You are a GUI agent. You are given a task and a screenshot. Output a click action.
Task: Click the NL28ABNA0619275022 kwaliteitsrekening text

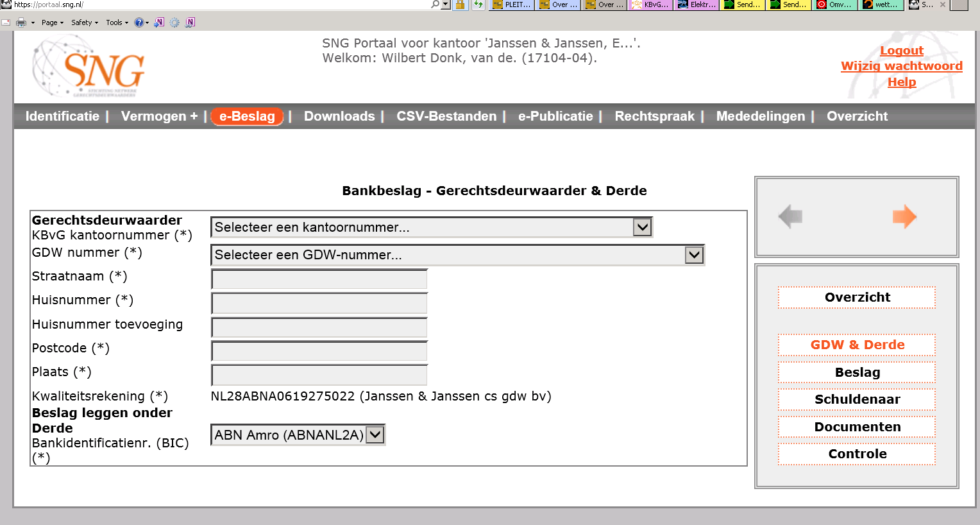pyautogui.click(x=381, y=396)
